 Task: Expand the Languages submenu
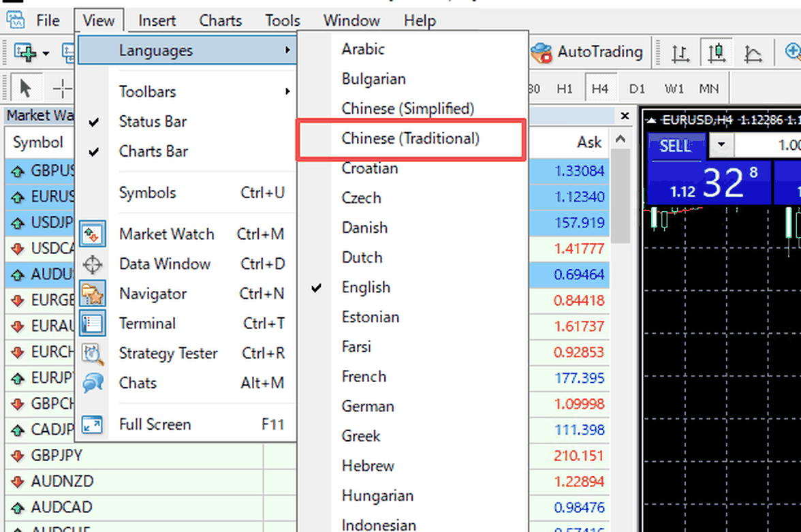click(x=187, y=50)
